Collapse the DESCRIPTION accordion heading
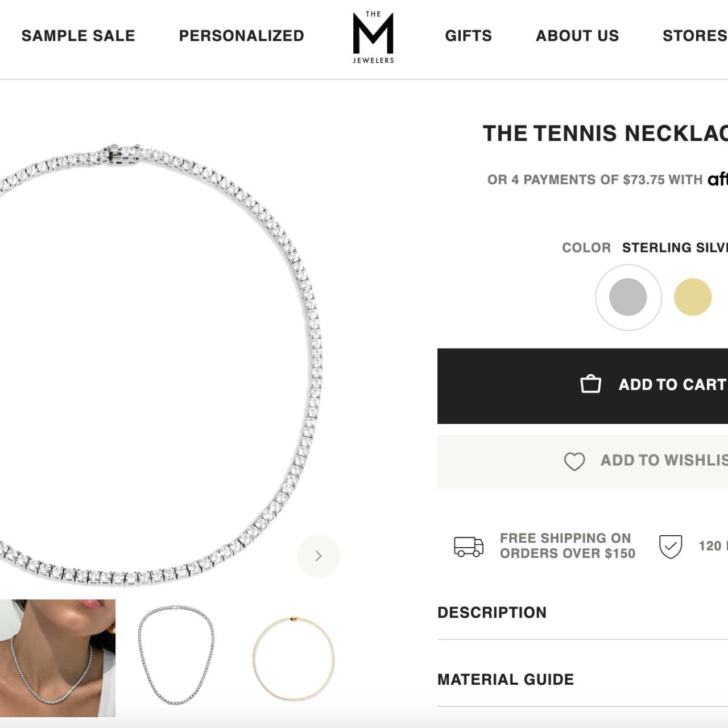Screen dimensions: 728x728 (491, 613)
